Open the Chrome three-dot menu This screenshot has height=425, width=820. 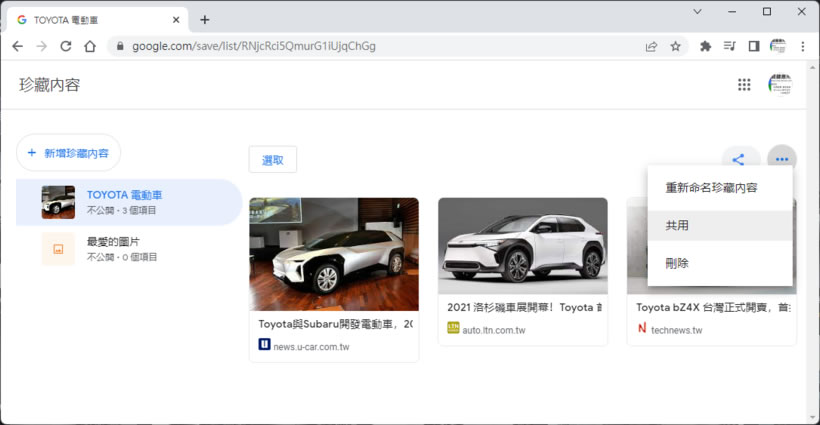pos(803,47)
